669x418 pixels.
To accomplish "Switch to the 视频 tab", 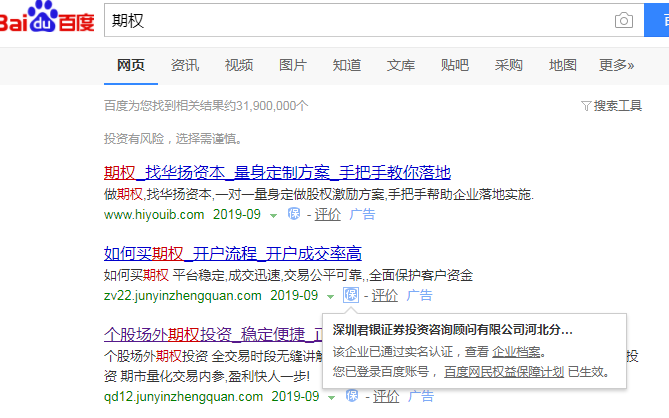I will pyautogui.click(x=239, y=65).
